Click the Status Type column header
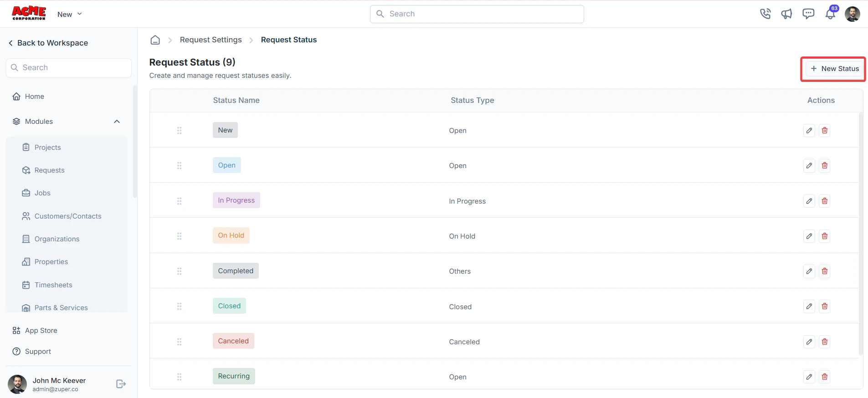 coord(473,101)
